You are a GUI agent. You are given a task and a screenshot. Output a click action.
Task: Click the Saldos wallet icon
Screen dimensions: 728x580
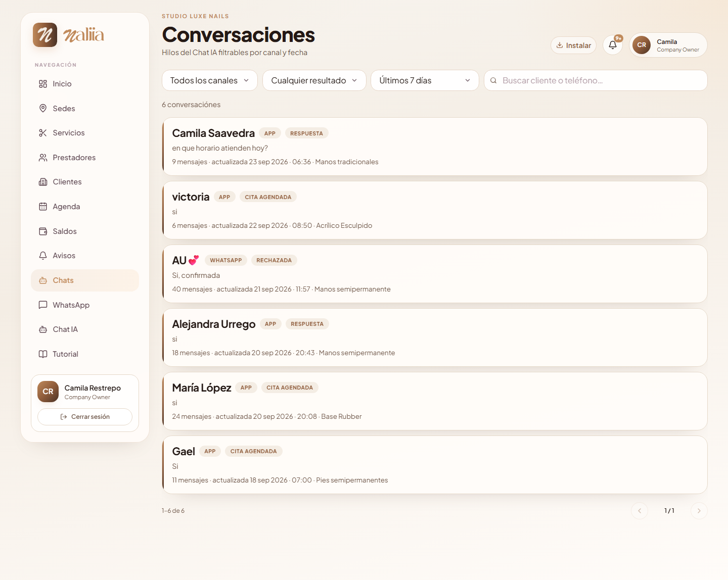(x=43, y=231)
